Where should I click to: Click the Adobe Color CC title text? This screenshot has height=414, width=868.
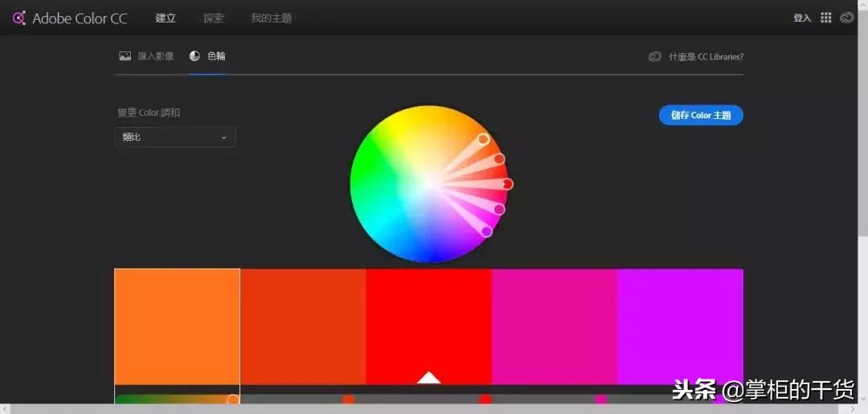click(80, 18)
